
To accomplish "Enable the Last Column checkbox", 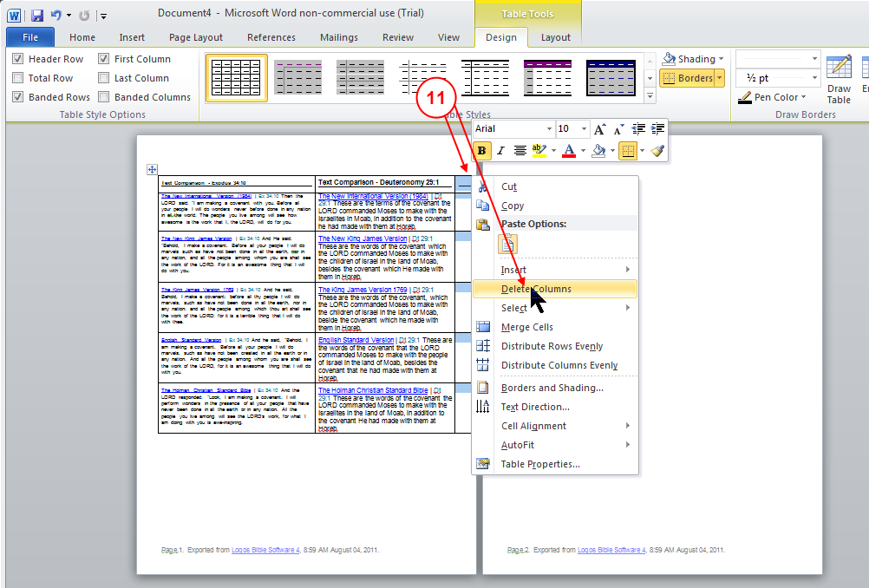I will (x=103, y=77).
